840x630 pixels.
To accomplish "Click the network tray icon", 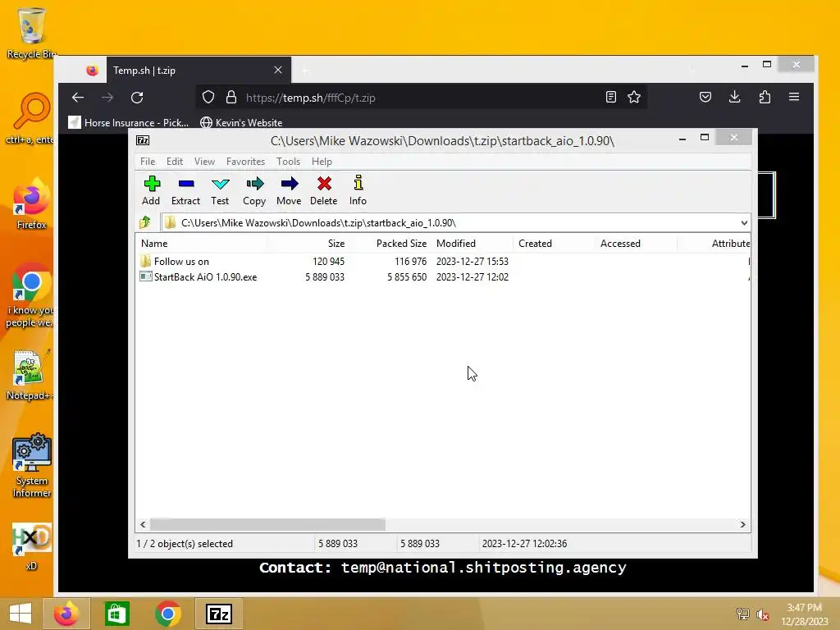I will pyautogui.click(x=742, y=614).
